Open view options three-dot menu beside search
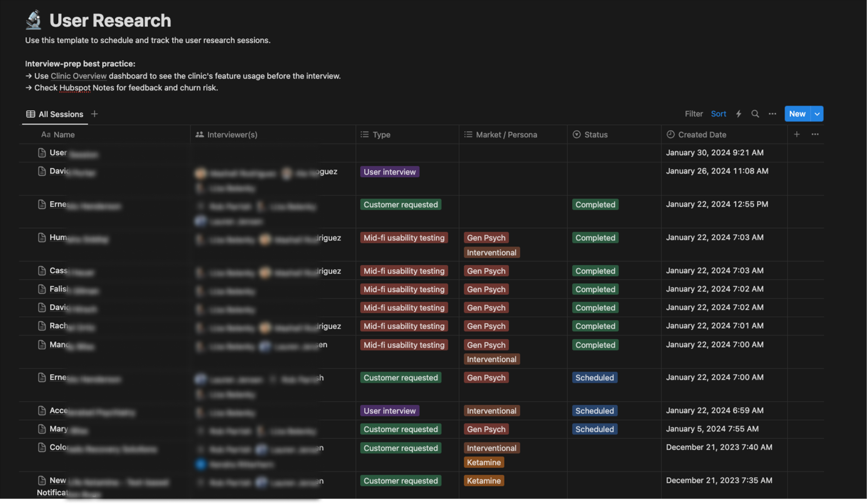This screenshot has width=867, height=504. 772,114
